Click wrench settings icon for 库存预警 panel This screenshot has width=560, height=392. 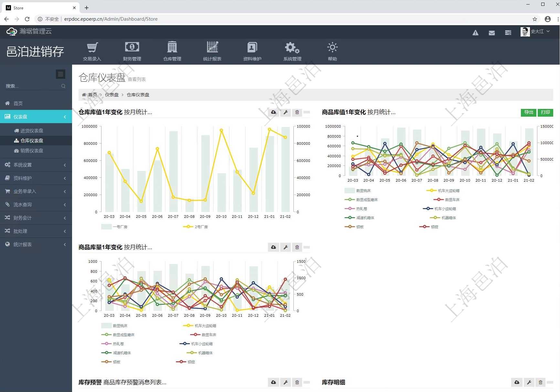coord(286,382)
